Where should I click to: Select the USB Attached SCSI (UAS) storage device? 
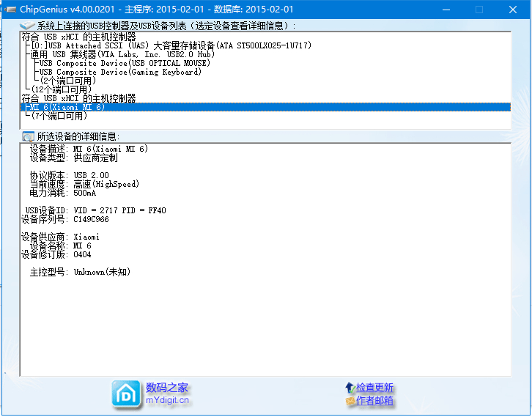171,45
